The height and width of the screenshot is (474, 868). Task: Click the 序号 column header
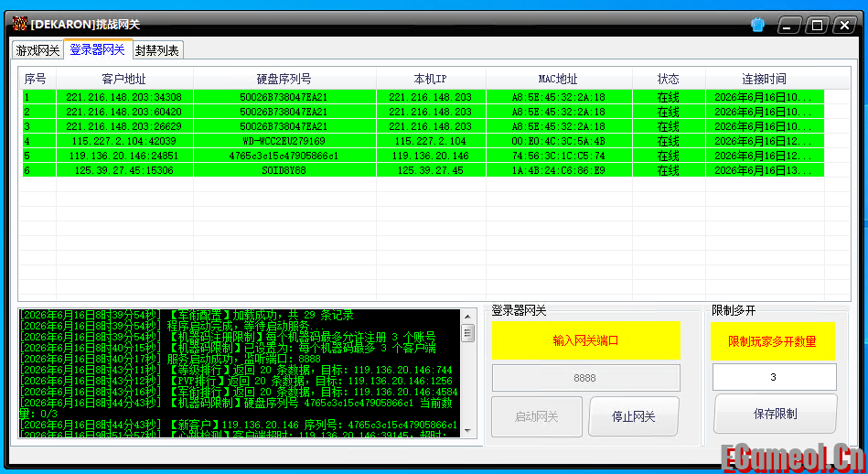pos(36,79)
